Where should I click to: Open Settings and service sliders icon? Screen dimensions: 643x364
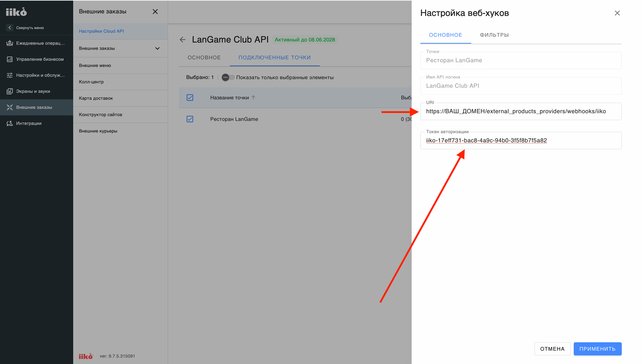tap(10, 75)
